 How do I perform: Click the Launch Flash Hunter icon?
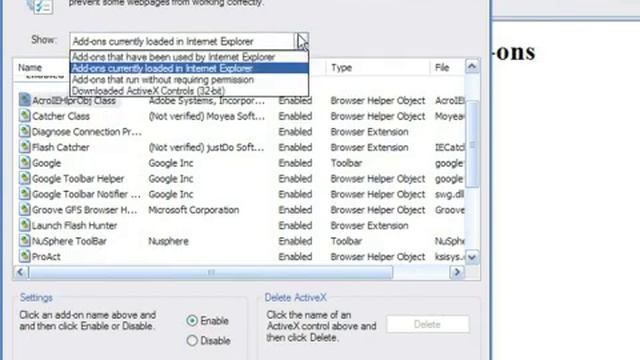[24, 225]
